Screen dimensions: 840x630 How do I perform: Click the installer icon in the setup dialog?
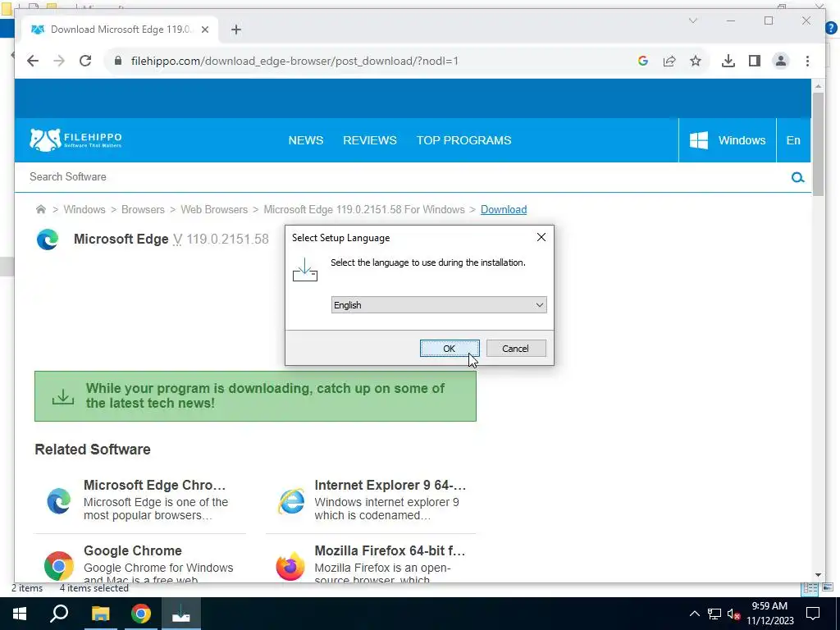(x=305, y=269)
